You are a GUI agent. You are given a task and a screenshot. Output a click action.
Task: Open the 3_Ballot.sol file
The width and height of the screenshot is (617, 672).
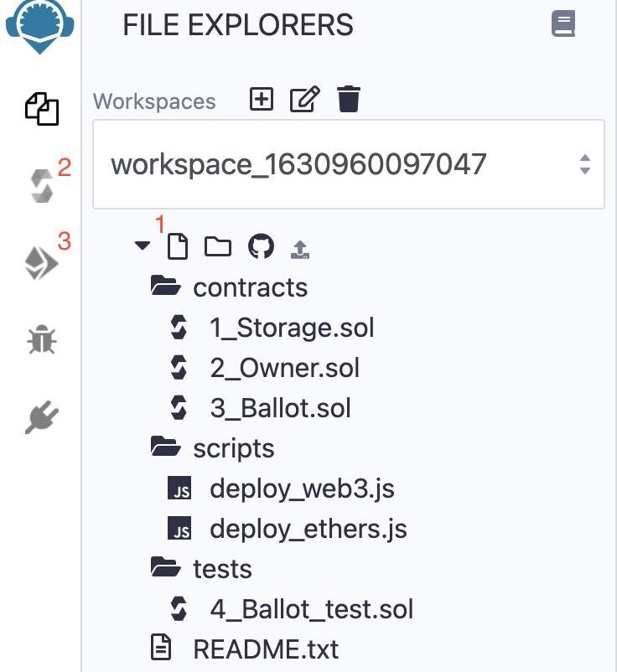point(280,408)
